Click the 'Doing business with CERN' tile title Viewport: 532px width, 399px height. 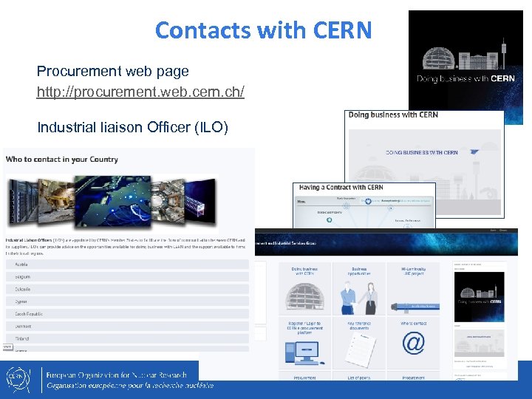(x=304, y=271)
